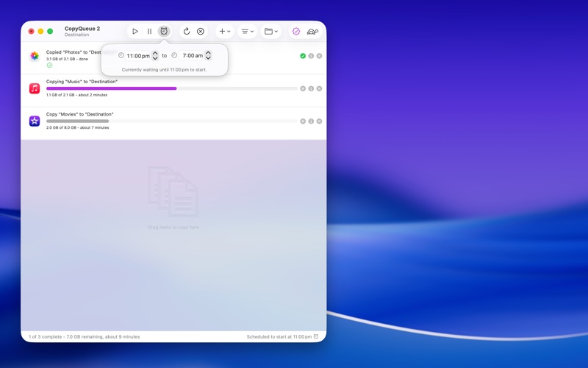588x368 pixels.
Task: Start the queue with the play button
Action: 135,31
